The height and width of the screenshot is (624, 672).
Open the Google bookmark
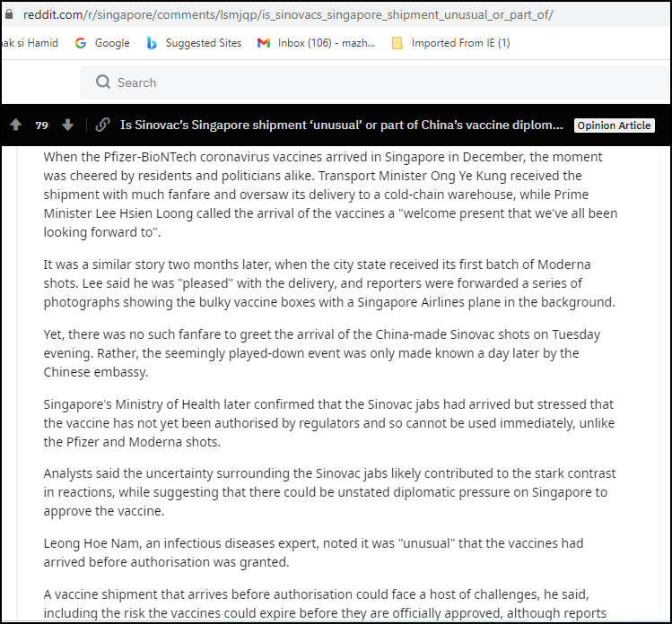pos(102,43)
